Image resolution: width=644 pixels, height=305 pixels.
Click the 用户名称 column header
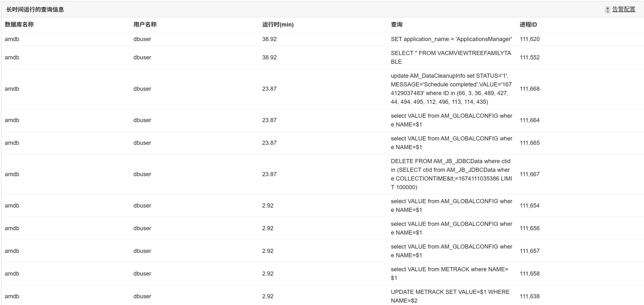pyautogui.click(x=145, y=25)
